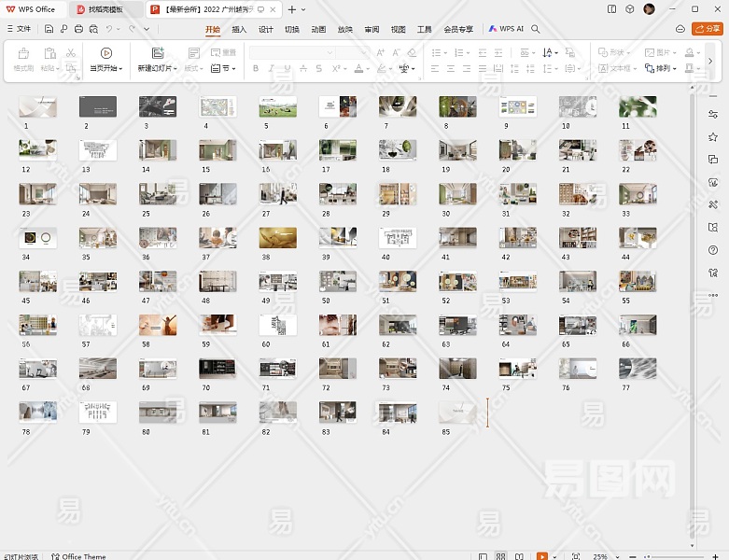Select slide thumbnail number 38
This screenshot has height=560, width=729.
pyautogui.click(x=277, y=237)
